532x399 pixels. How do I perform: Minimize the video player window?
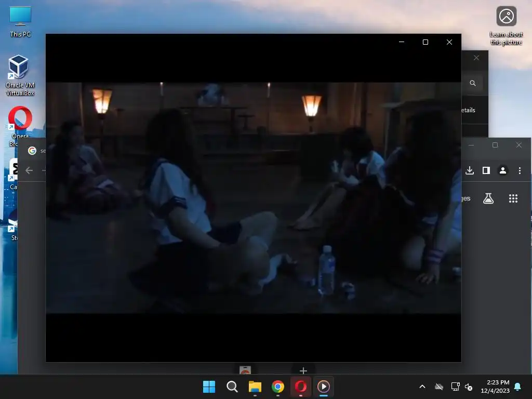coord(402,42)
